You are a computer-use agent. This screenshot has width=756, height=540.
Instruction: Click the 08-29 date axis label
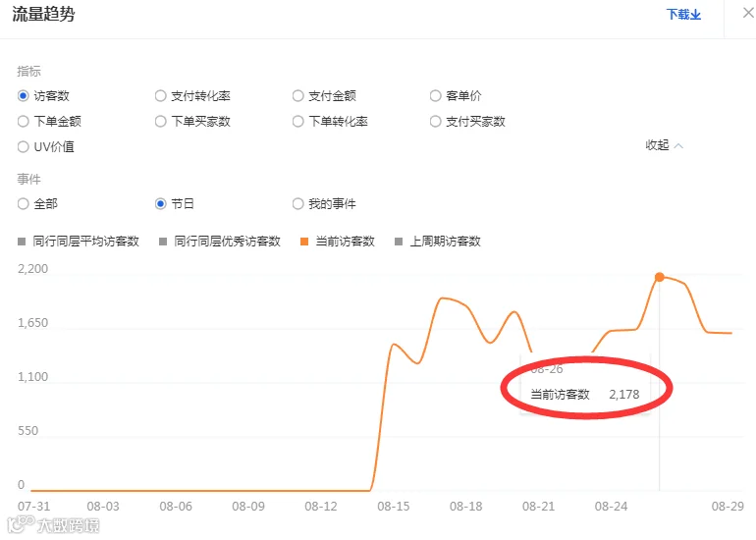[728, 507]
